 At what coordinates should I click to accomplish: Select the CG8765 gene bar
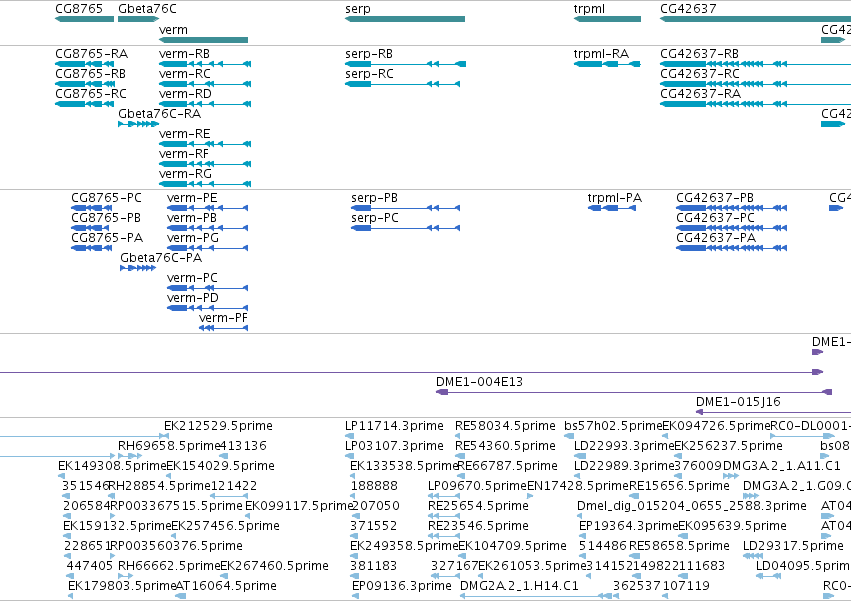point(85,19)
